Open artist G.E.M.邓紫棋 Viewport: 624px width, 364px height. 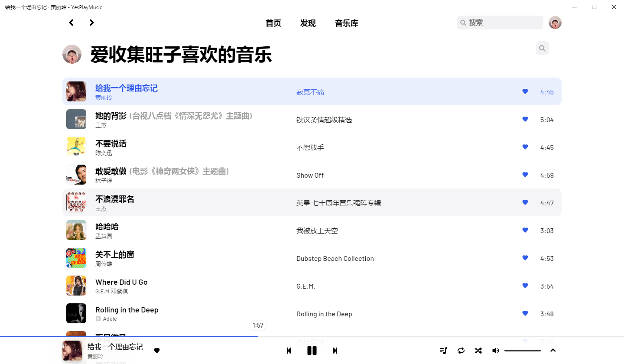pos(111,292)
